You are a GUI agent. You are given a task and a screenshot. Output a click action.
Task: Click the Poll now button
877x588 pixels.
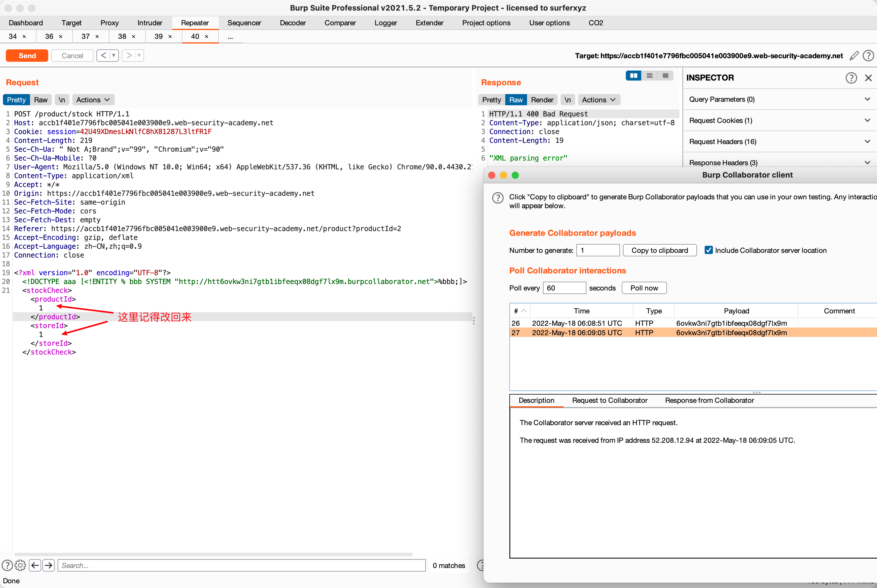(644, 288)
